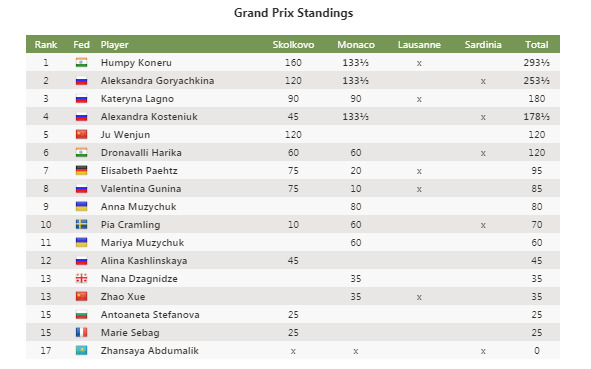The image size is (591, 369).
Task: Select the Monaco column header
Action: [x=356, y=44]
